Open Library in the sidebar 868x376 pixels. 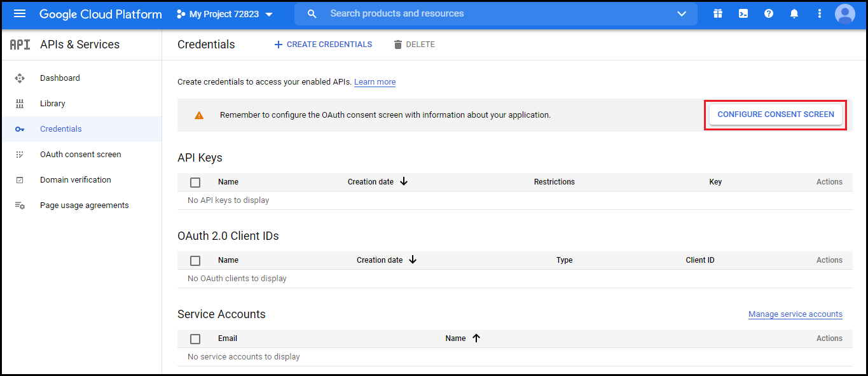coord(53,104)
